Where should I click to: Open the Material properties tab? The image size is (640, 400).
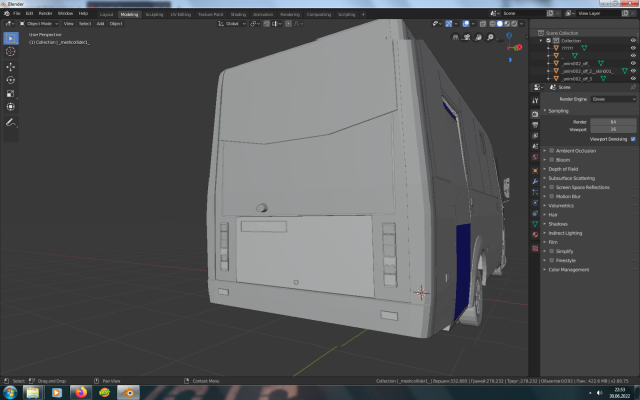pos(535,235)
